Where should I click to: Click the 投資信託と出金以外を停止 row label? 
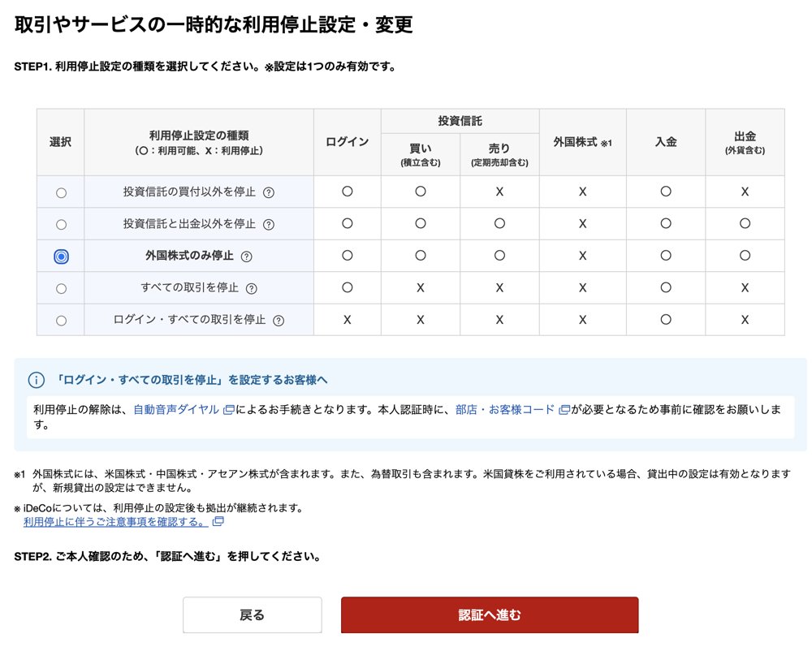(x=189, y=224)
